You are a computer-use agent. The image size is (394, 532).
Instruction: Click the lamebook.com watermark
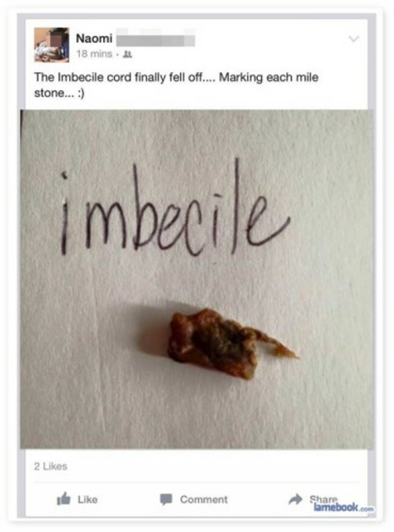pyautogui.click(x=344, y=508)
